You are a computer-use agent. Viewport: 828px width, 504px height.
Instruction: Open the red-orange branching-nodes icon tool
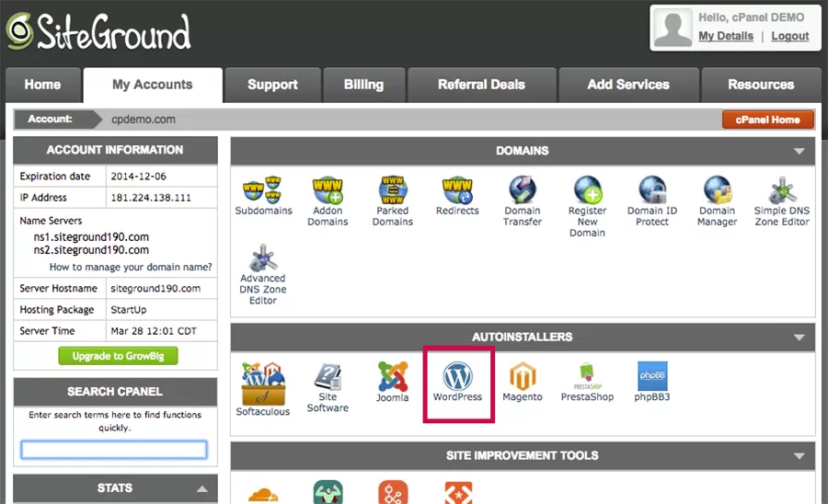click(393, 492)
